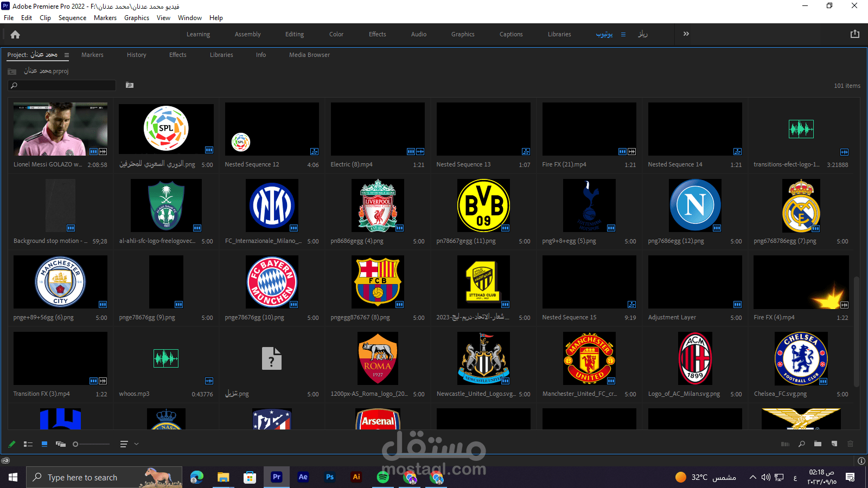Switch to the Info panel tab

(x=261, y=55)
